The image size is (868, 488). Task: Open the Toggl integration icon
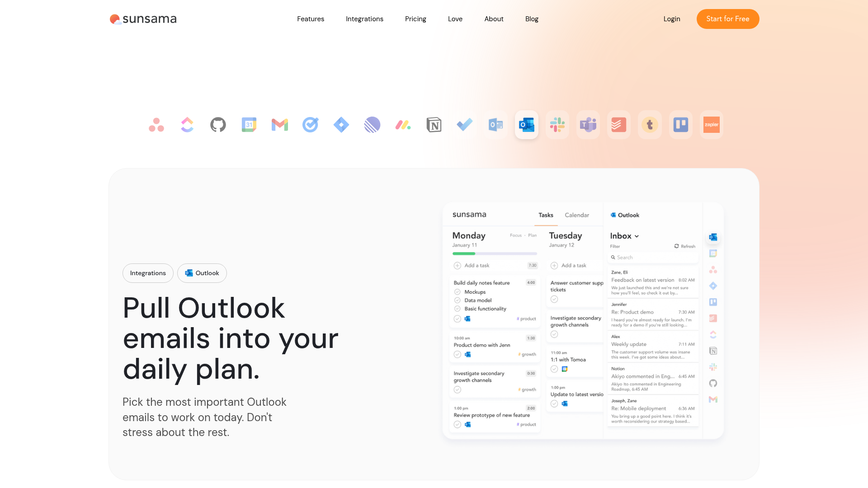click(650, 125)
